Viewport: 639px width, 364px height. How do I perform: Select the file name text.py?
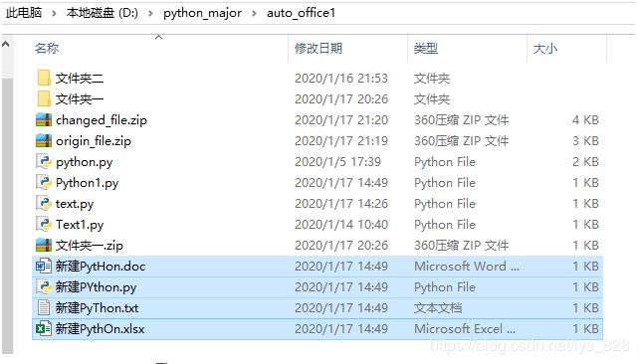tap(75, 204)
